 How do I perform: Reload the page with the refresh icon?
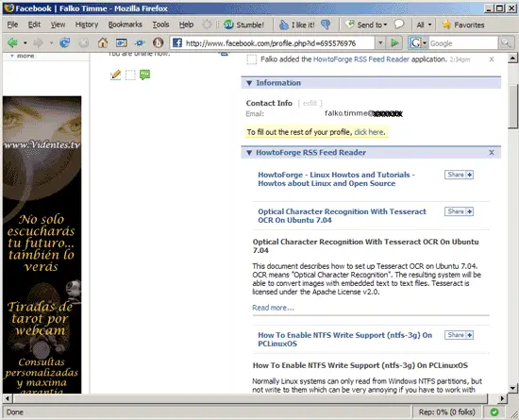point(64,42)
